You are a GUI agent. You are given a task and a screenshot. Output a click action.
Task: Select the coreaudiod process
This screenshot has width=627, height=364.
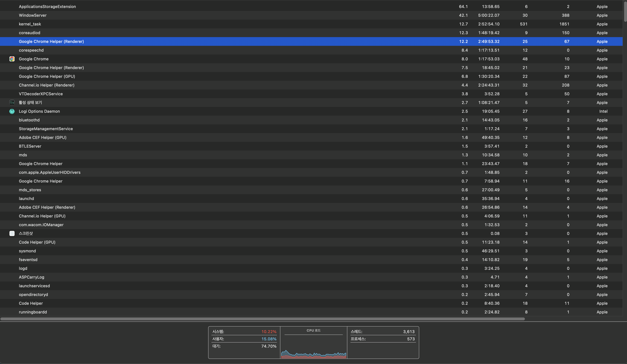[311, 33]
